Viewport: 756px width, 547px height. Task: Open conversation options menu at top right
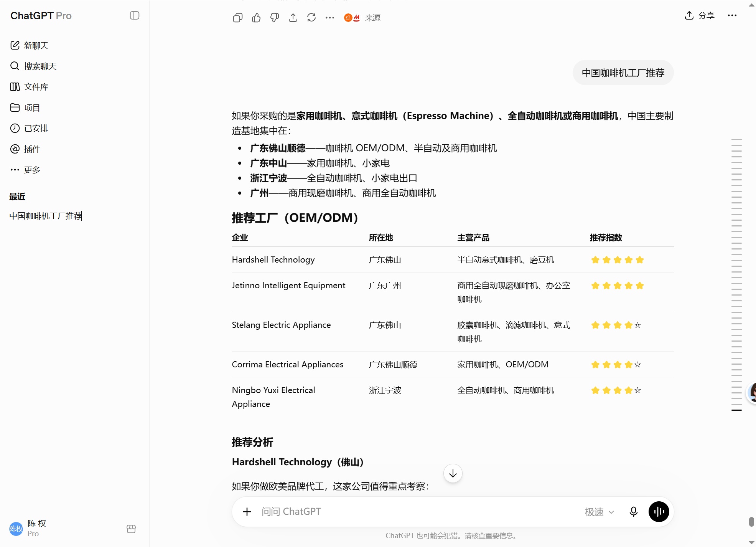tap(732, 15)
